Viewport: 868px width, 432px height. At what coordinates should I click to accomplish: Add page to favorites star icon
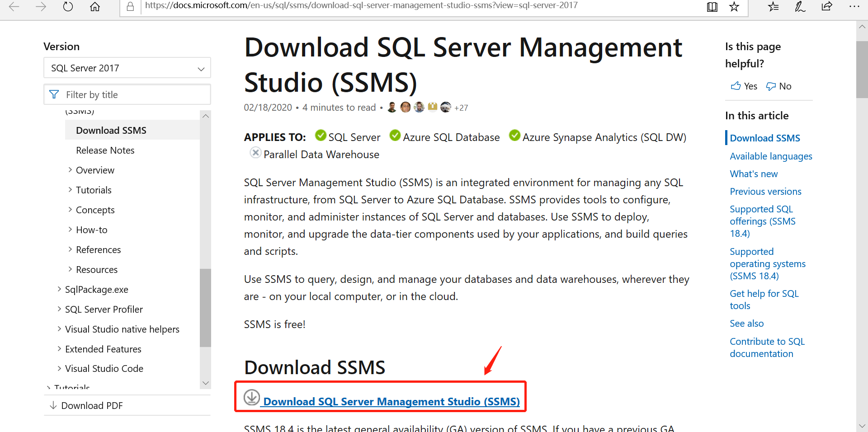pos(734,6)
